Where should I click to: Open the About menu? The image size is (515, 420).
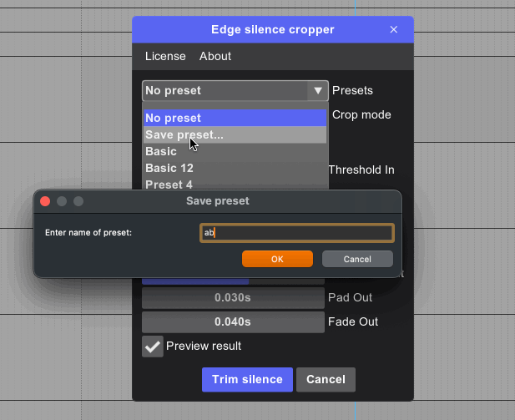pos(215,56)
